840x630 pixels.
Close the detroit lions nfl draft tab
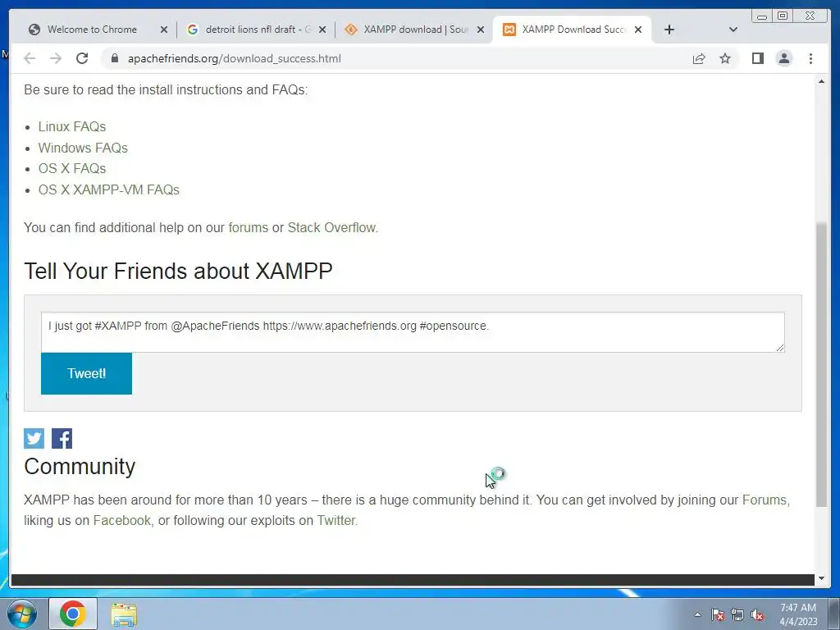click(322, 30)
